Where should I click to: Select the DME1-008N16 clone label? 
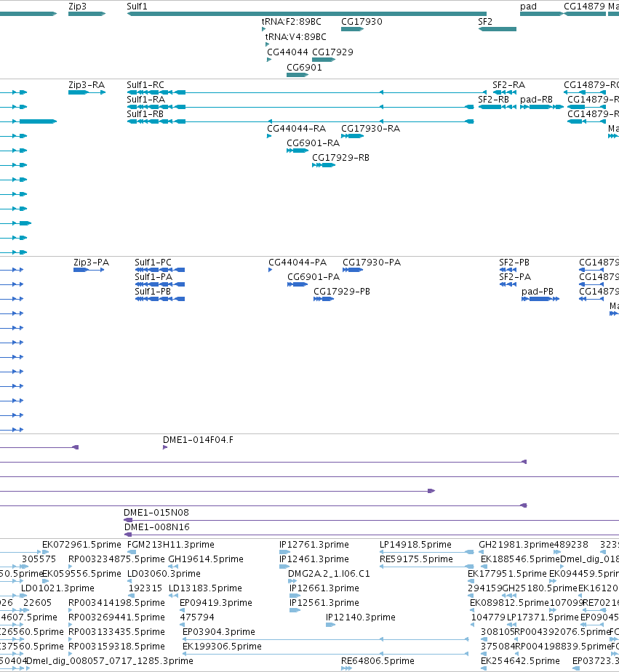[157, 527]
